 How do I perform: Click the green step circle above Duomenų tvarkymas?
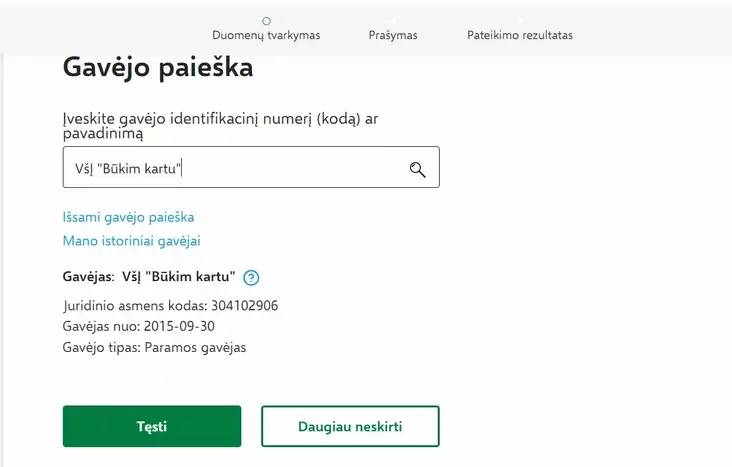(x=266, y=20)
